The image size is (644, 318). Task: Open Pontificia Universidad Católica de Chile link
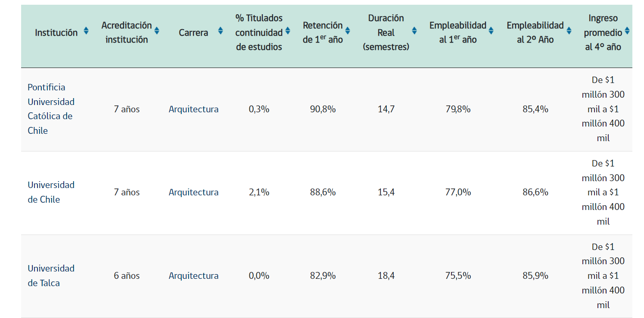(51, 109)
